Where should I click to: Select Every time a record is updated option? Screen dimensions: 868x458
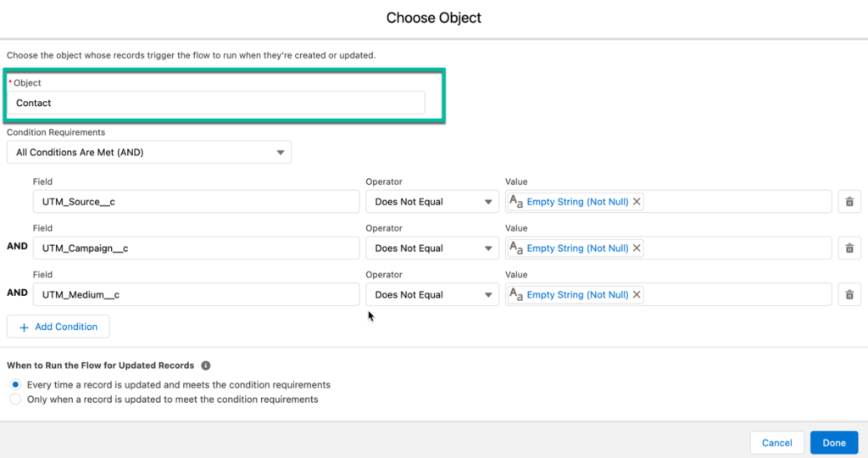click(x=15, y=384)
